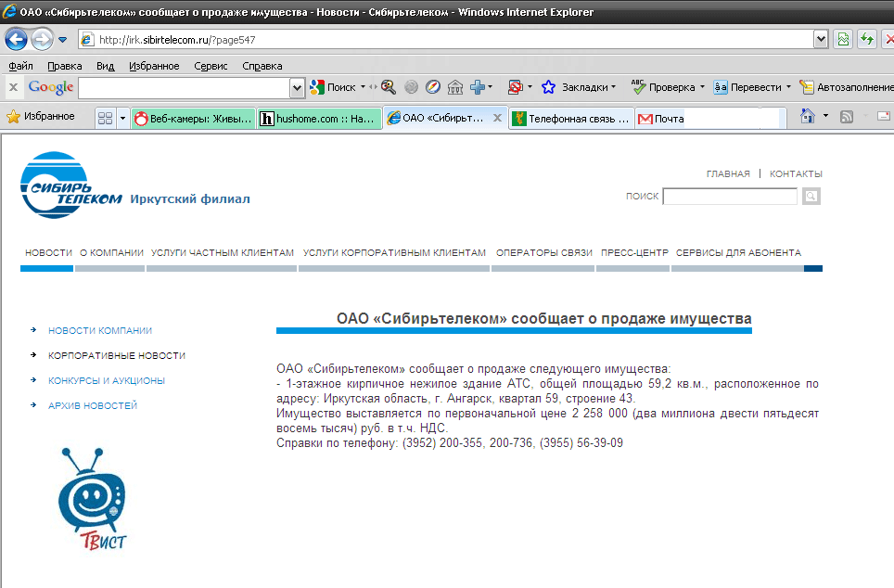This screenshot has height=588, width=894.
Task: Close the ОАО «Сибирьт…» tab
Action: coord(498,118)
